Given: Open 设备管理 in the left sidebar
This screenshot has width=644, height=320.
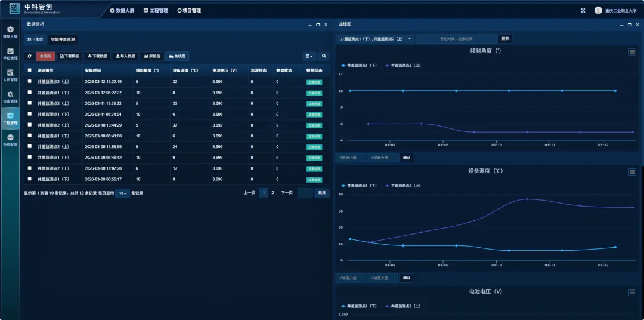Looking at the screenshot, I should 10,97.
